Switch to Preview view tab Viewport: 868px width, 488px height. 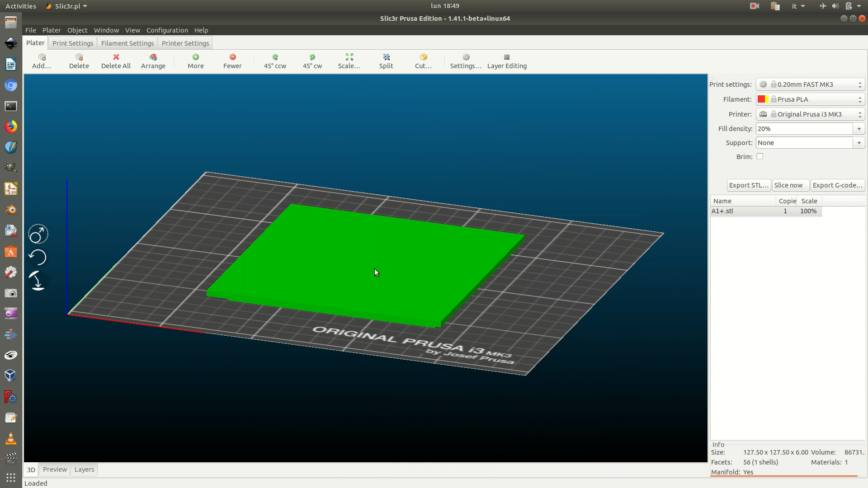tap(55, 469)
